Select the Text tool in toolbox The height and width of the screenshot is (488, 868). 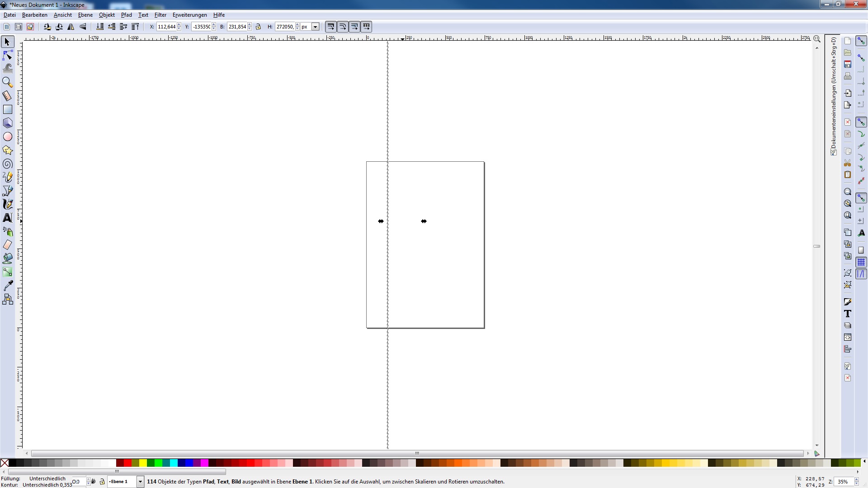pos(8,218)
